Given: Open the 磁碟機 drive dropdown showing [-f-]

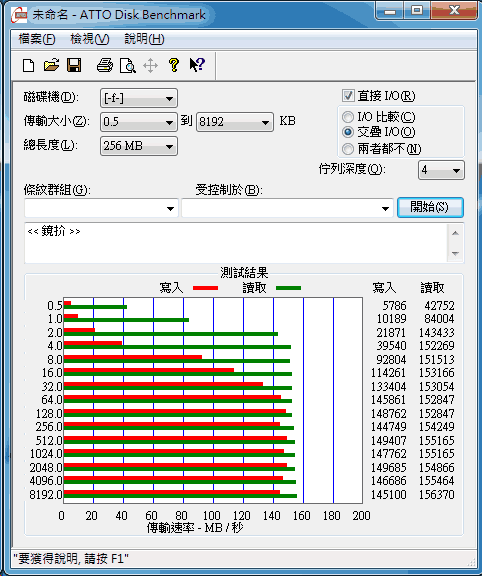Looking at the screenshot, I should [139, 98].
